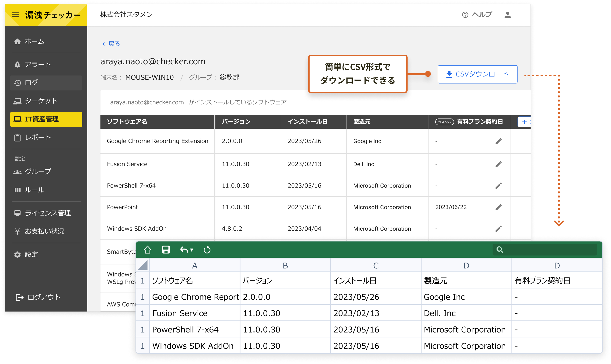Click the ホーム home icon

click(x=17, y=42)
